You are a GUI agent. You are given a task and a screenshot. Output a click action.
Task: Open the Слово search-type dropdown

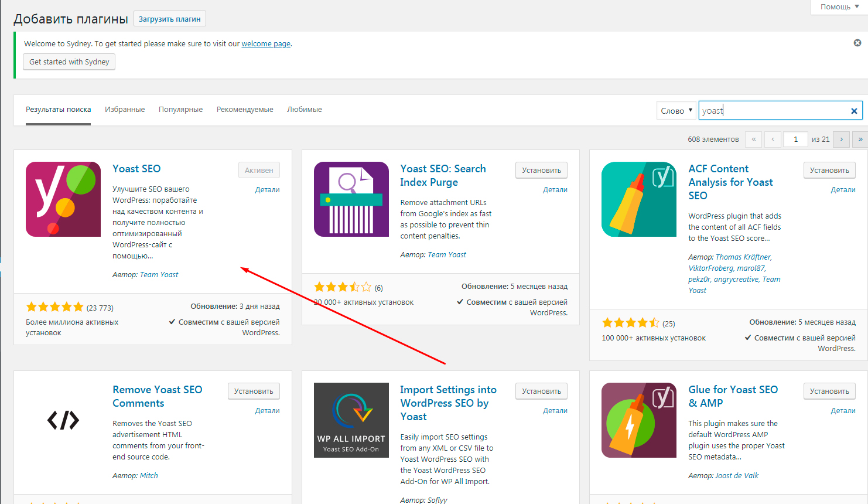(676, 110)
